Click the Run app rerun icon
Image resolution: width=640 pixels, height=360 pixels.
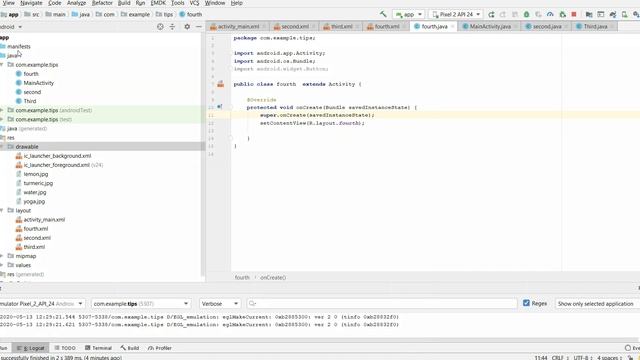[491, 14]
